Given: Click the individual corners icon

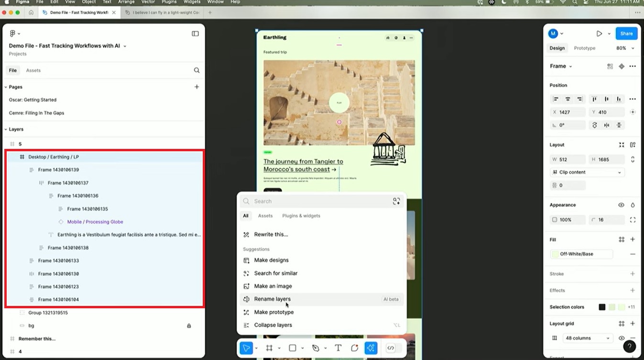Looking at the screenshot, I should coord(633,220).
